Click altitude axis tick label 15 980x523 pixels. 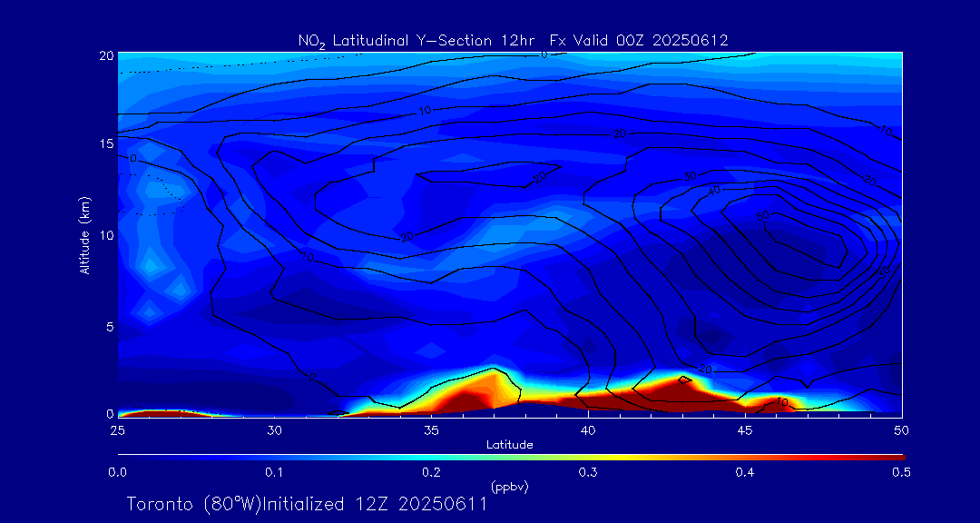tap(106, 143)
